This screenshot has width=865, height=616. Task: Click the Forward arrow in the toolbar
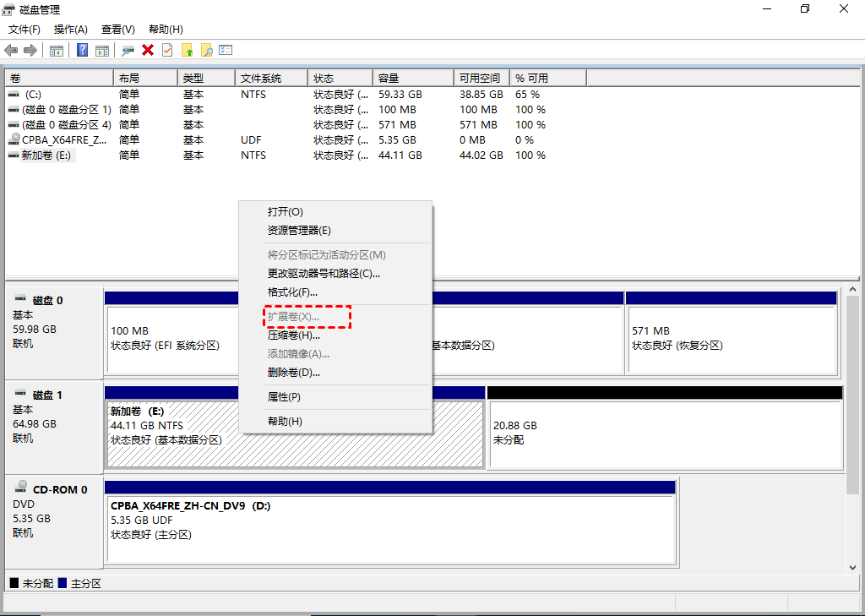coord(30,50)
